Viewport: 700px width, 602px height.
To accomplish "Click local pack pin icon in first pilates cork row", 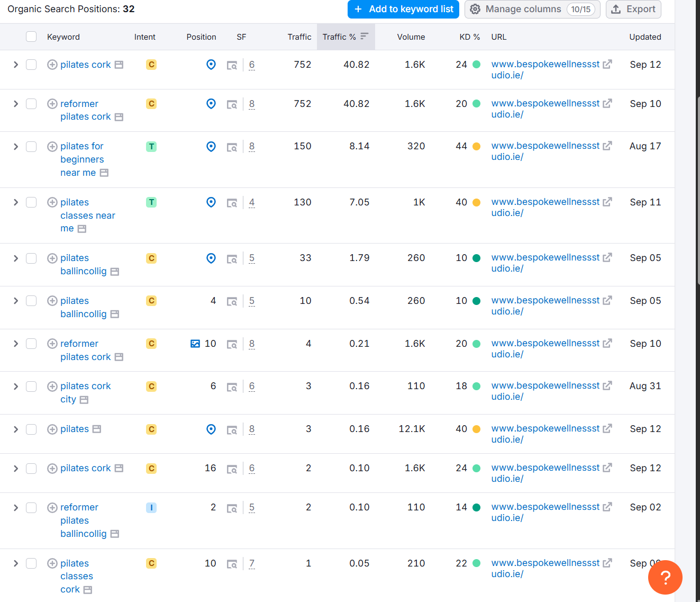I will tap(211, 65).
